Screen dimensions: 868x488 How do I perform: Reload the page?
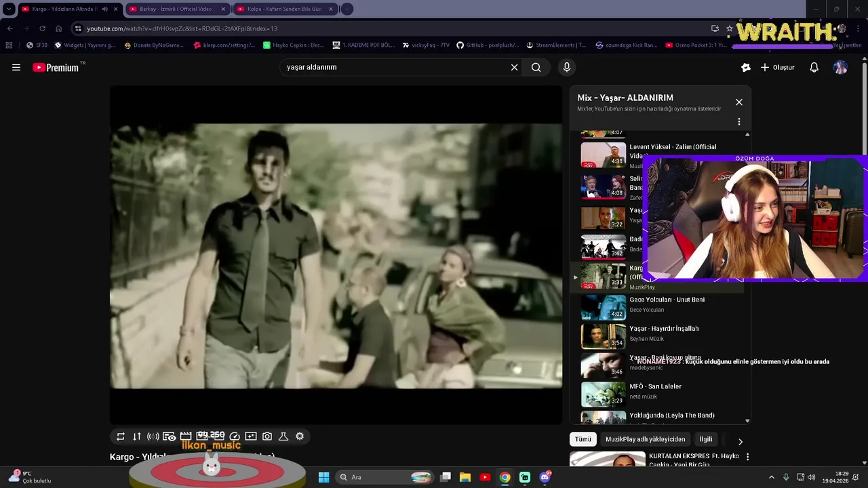[x=42, y=28]
